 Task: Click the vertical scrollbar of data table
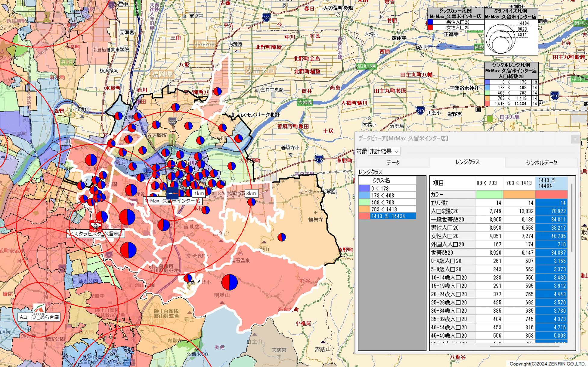click(x=572, y=218)
